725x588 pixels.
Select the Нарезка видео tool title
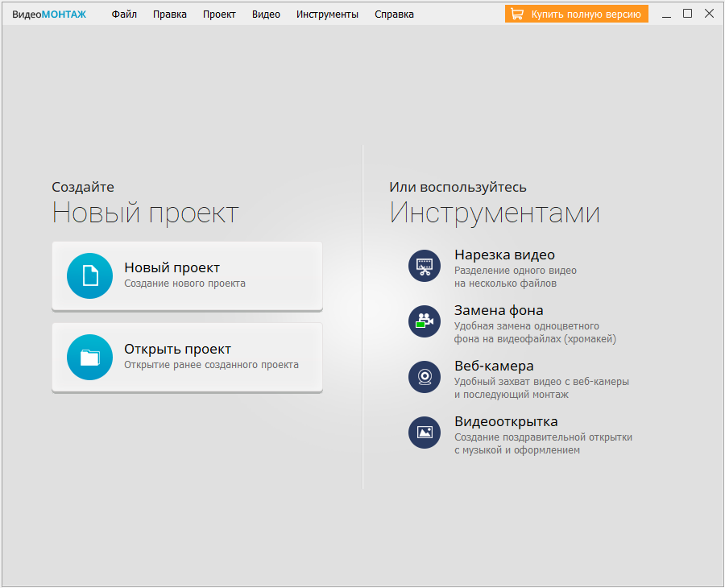pyautogui.click(x=504, y=255)
